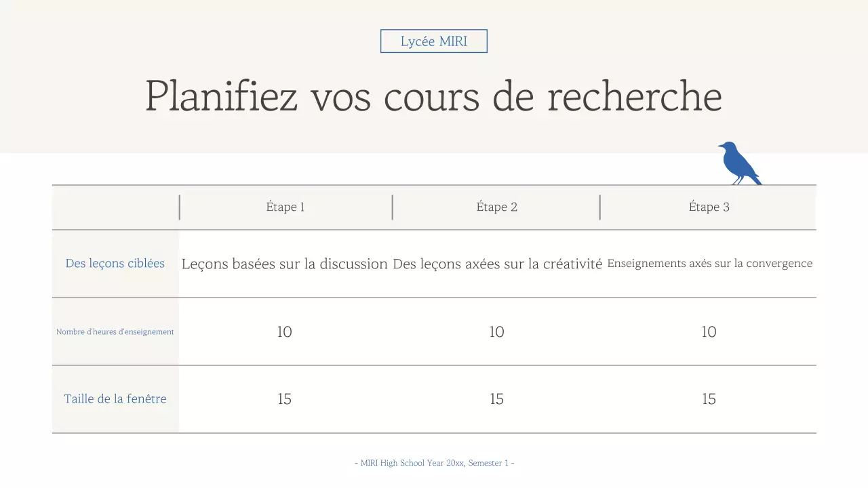The width and height of the screenshot is (868, 488).
Task: Select the cell Leçons basées sur la discussion
Action: tap(285, 264)
